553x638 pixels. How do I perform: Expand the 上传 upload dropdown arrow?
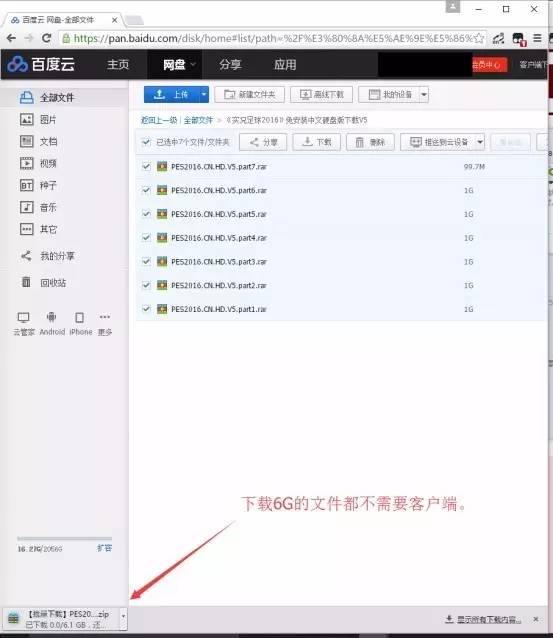[x=203, y=94]
